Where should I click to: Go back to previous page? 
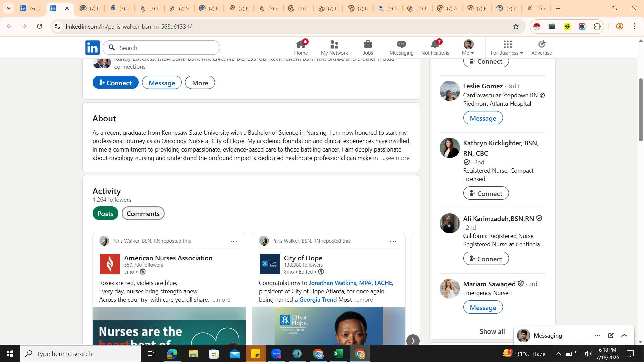[9, 26]
